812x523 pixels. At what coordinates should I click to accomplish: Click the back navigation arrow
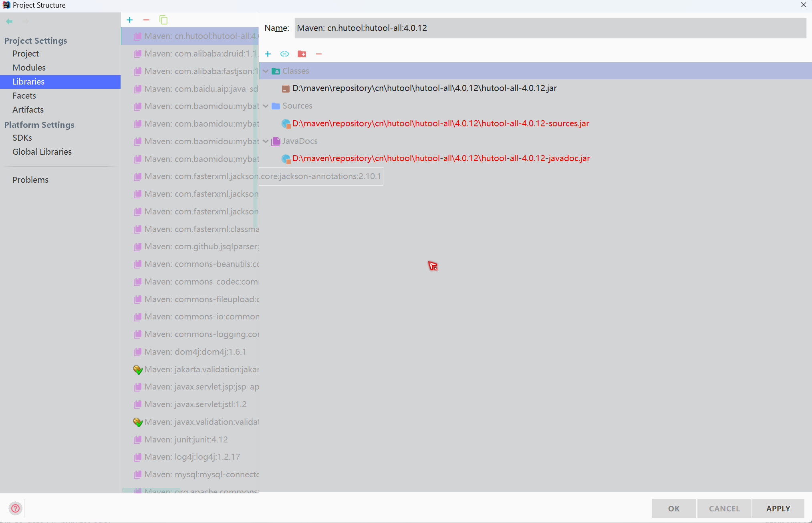point(9,21)
